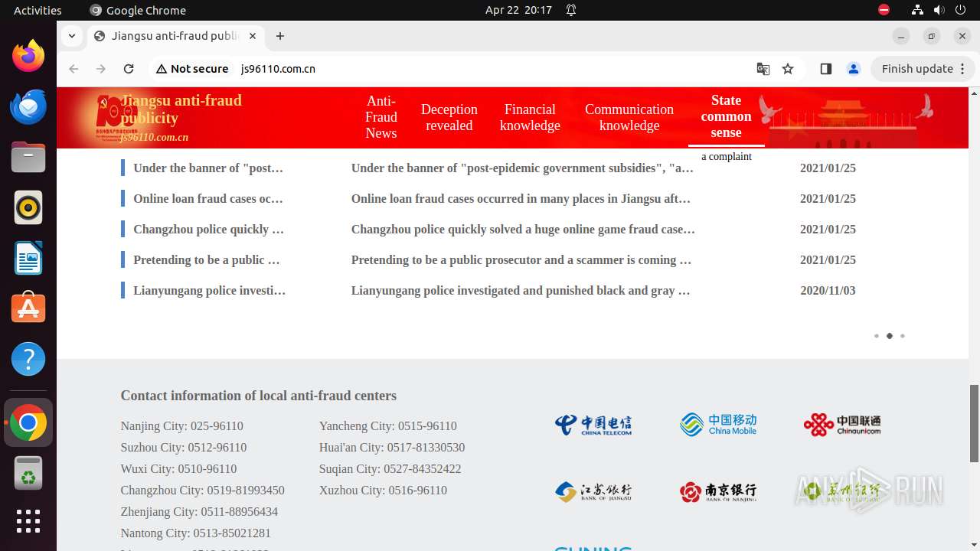This screenshot has height=551, width=980.
Task: Click the China Telecom logo
Action: [593, 424]
